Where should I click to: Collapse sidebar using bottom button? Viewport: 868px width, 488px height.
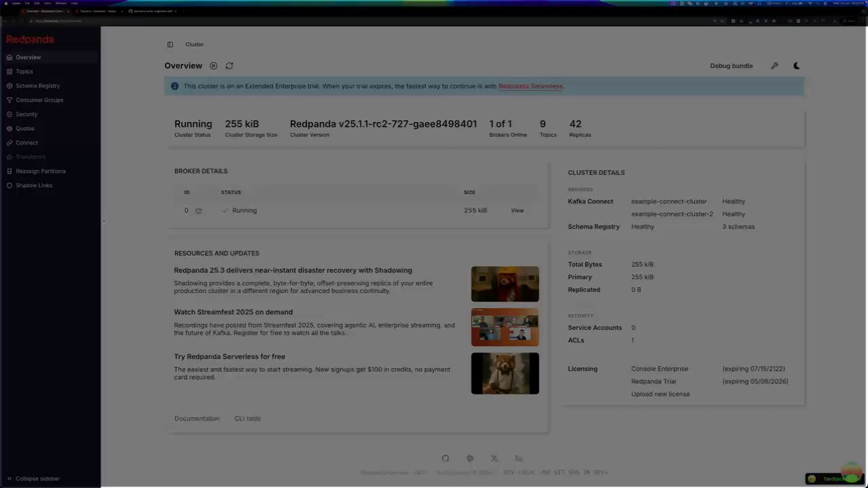click(33, 479)
